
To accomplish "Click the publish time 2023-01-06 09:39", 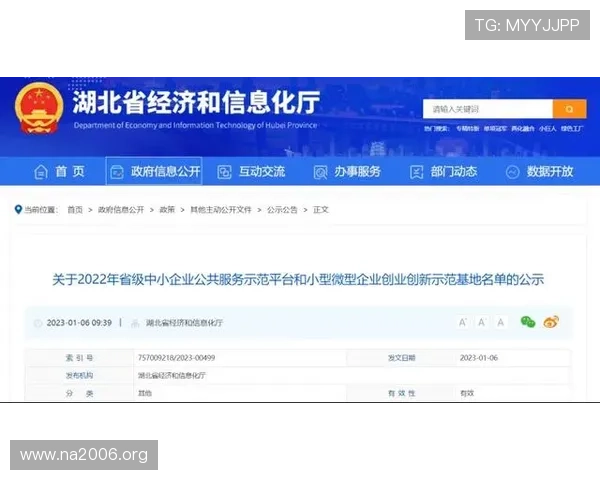I will pos(79,323).
